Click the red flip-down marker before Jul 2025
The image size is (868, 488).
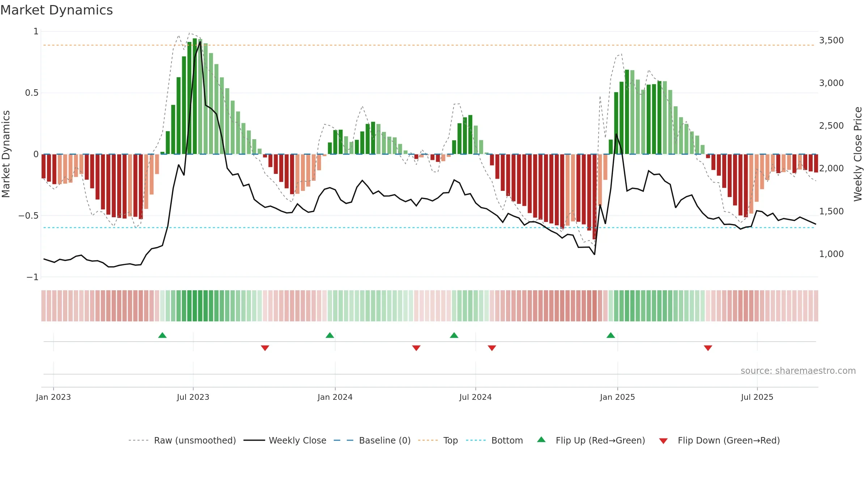(708, 348)
